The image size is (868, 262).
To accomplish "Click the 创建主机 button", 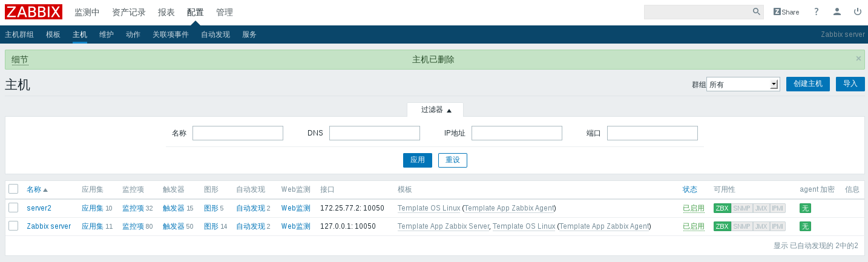I will tap(808, 84).
